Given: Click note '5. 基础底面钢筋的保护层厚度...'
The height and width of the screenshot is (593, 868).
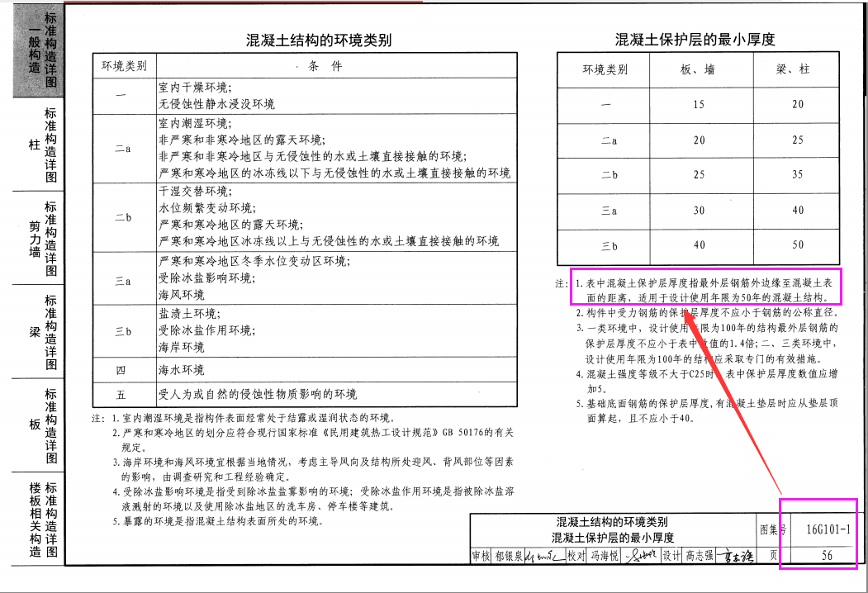Looking at the screenshot, I should pyautogui.click(x=706, y=410).
